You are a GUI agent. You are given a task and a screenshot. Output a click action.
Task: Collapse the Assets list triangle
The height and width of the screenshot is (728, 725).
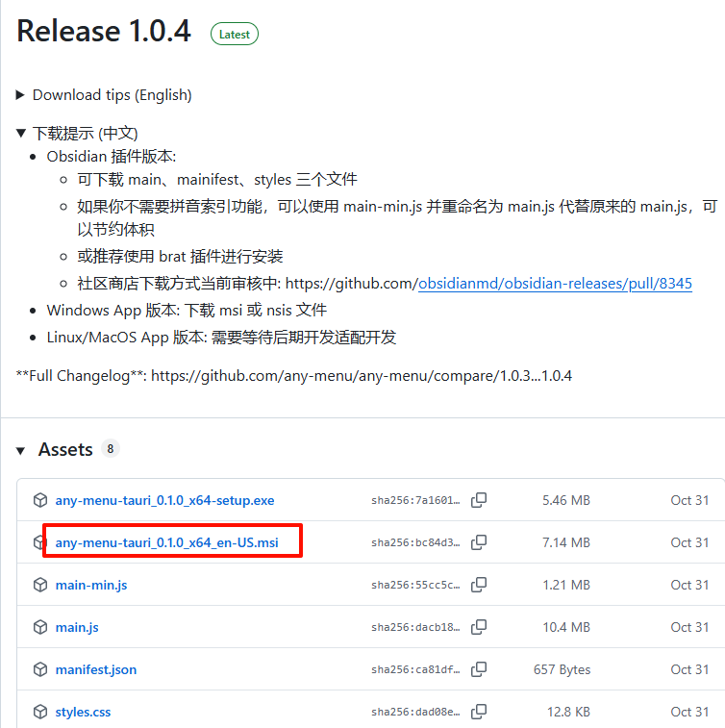(22, 450)
